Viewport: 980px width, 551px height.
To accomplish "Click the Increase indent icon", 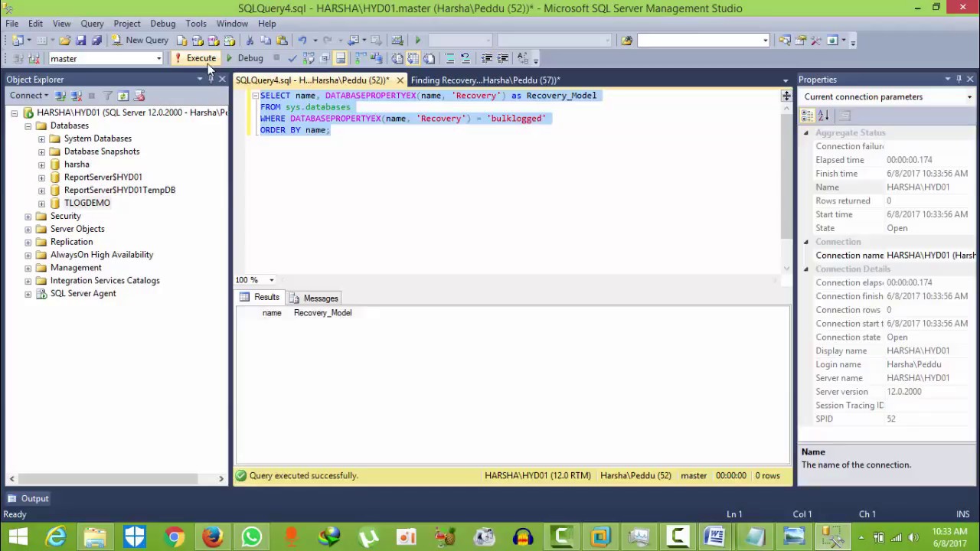I will (502, 58).
